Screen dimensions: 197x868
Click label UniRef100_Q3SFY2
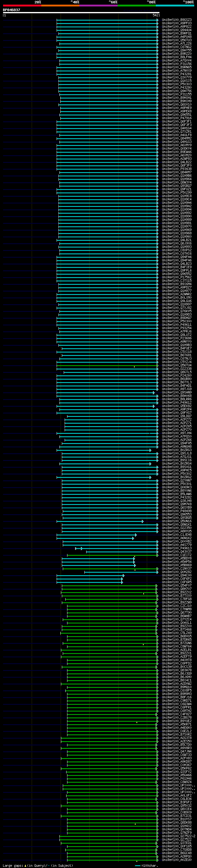click(x=177, y=772)
